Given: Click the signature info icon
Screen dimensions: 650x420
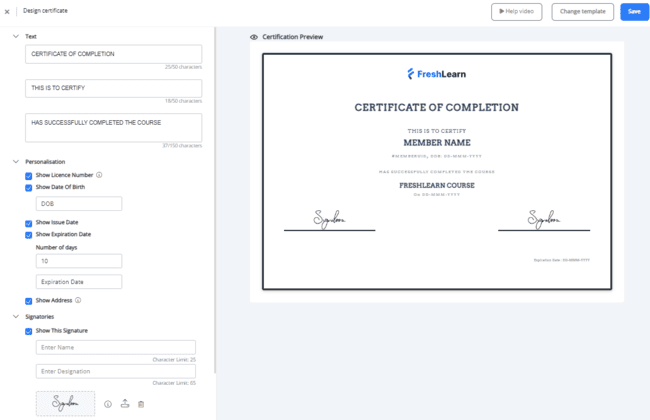Looking at the screenshot, I should (x=108, y=404).
